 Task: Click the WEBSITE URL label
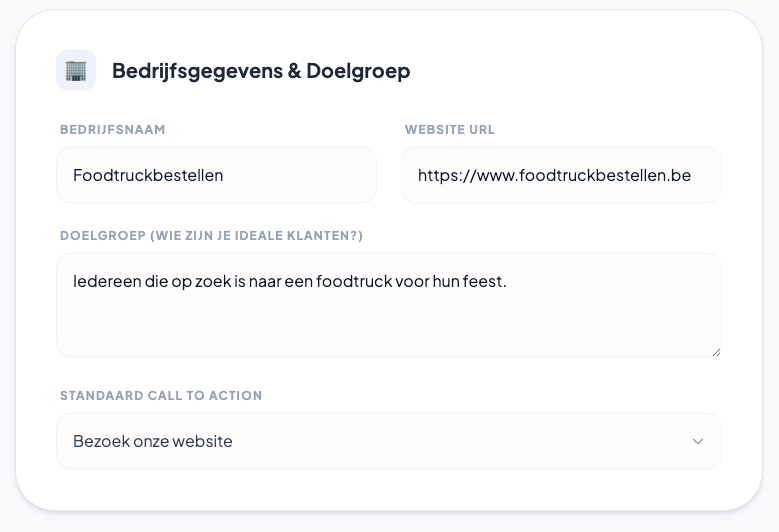(450, 130)
